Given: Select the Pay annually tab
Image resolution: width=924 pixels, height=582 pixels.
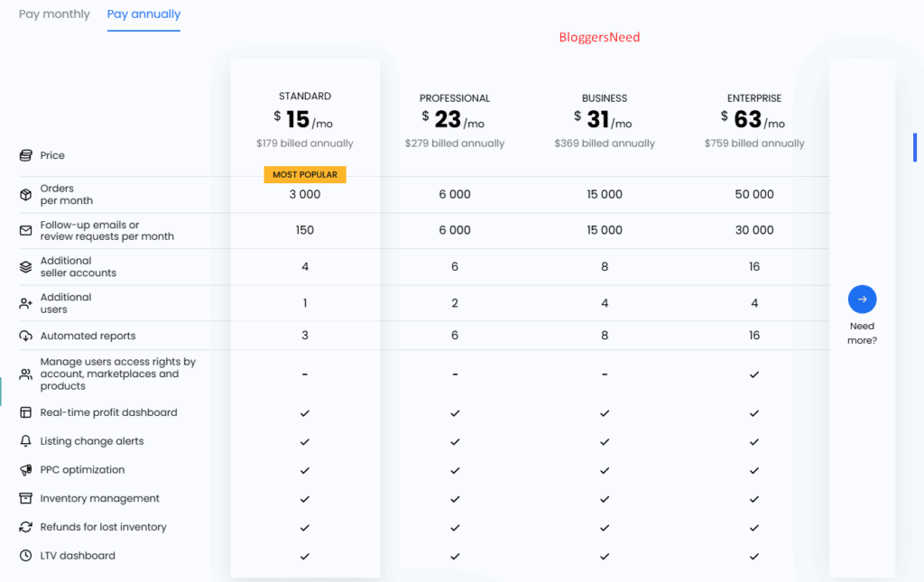Looking at the screenshot, I should (143, 14).
